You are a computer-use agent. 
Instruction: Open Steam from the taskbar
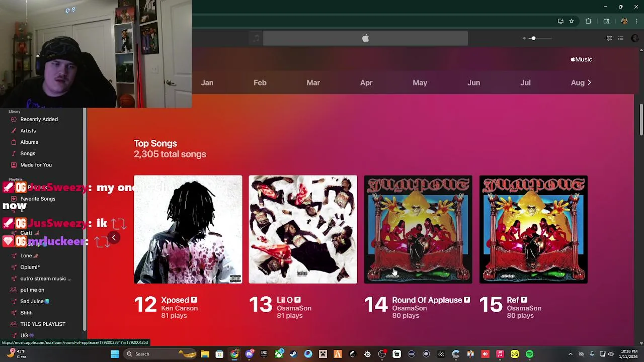coord(293,354)
